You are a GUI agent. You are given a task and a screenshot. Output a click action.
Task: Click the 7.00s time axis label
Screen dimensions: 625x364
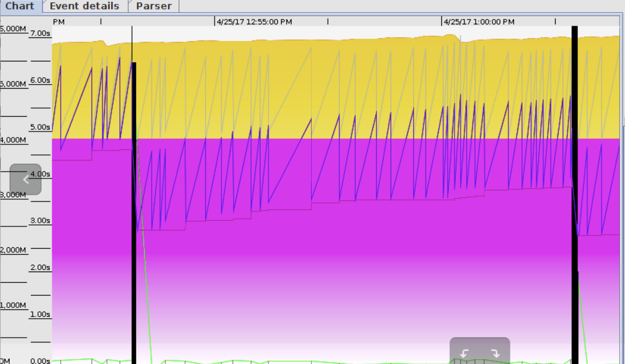coord(40,33)
